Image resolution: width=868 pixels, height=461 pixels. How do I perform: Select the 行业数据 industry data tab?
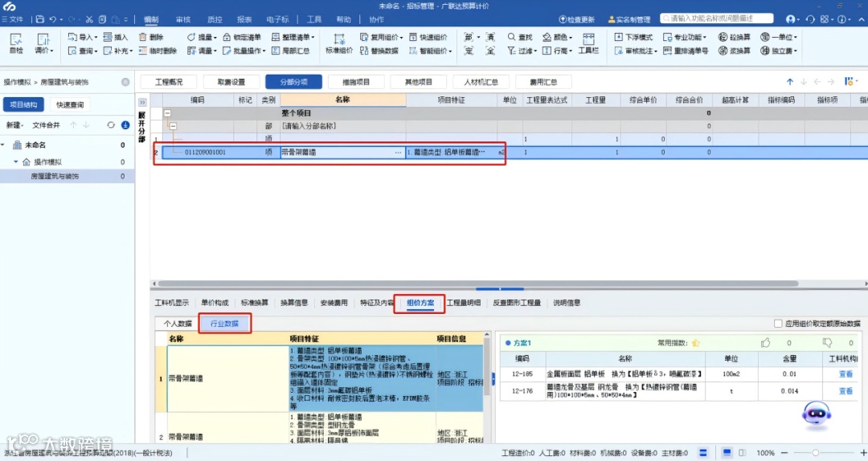click(x=224, y=323)
